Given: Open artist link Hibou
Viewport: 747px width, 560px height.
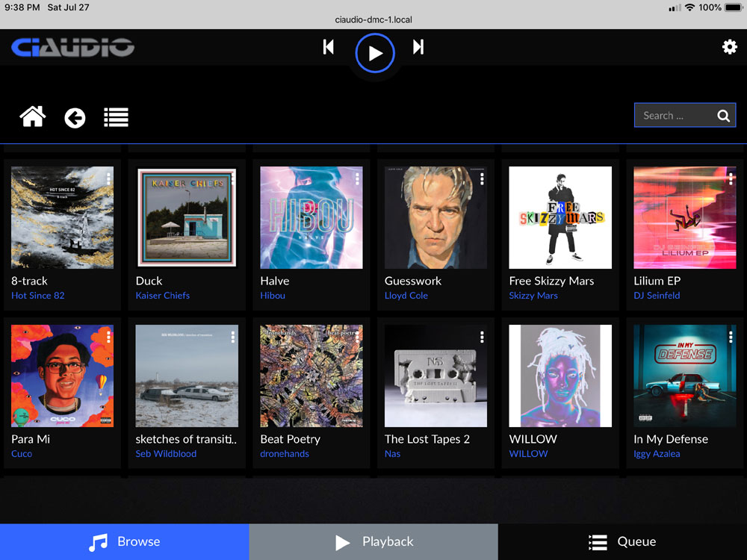Looking at the screenshot, I should [x=273, y=296].
